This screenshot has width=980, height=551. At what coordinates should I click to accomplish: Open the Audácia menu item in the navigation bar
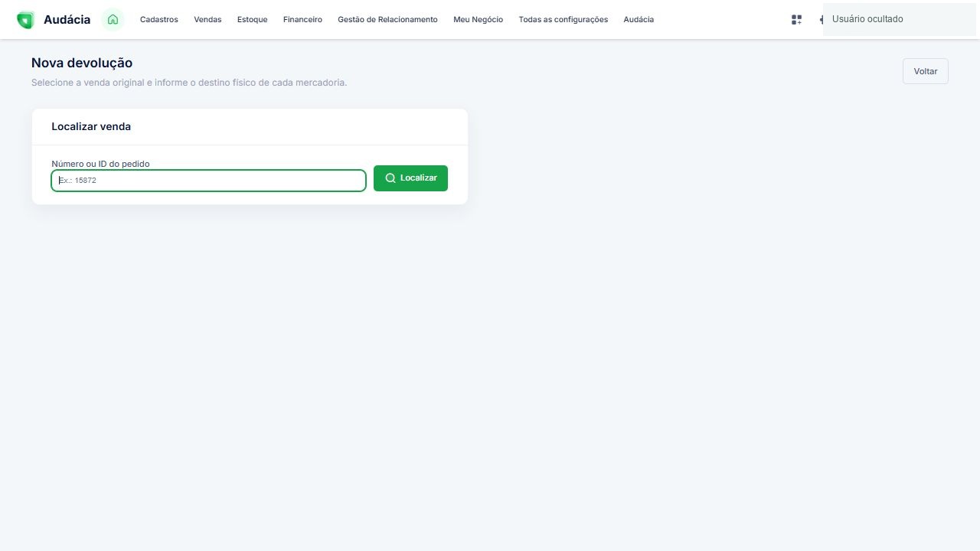point(639,20)
